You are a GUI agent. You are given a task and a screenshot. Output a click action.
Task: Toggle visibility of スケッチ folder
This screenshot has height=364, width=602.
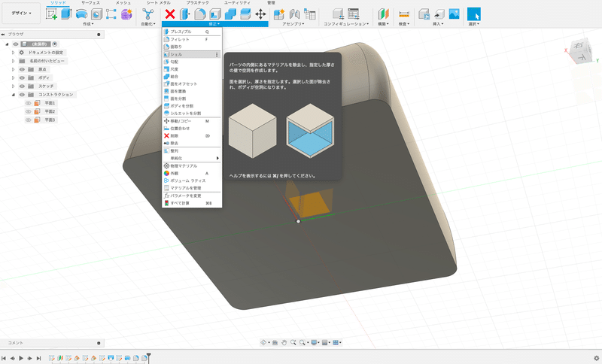point(22,86)
